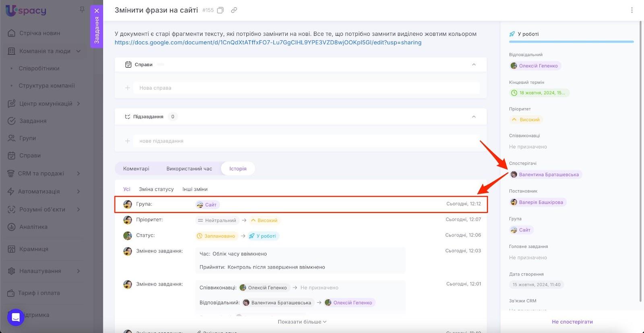Image resolution: width=644 pixels, height=333 pixels.
Task: Close the task panel with X icon
Action: click(97, 11)
